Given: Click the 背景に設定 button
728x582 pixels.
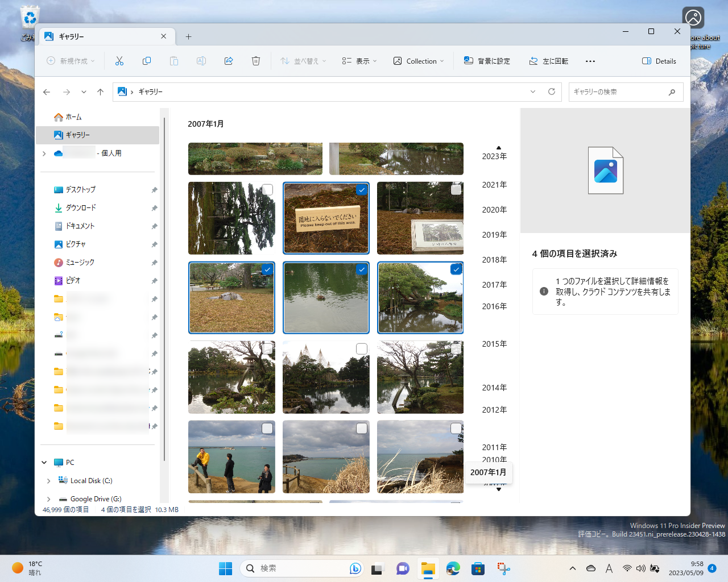Looking at the screenshot, I should click(487, 61).
